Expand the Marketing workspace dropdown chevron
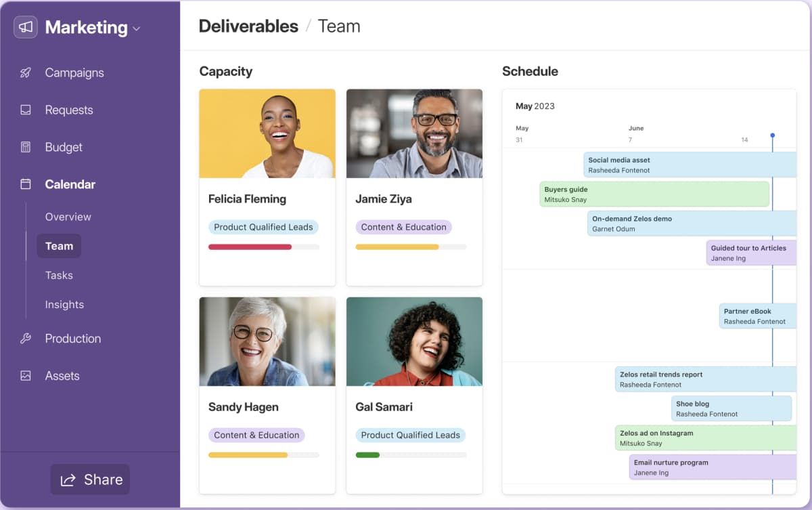Viewport: 812px width, 510px height. [x=137, y=28]
